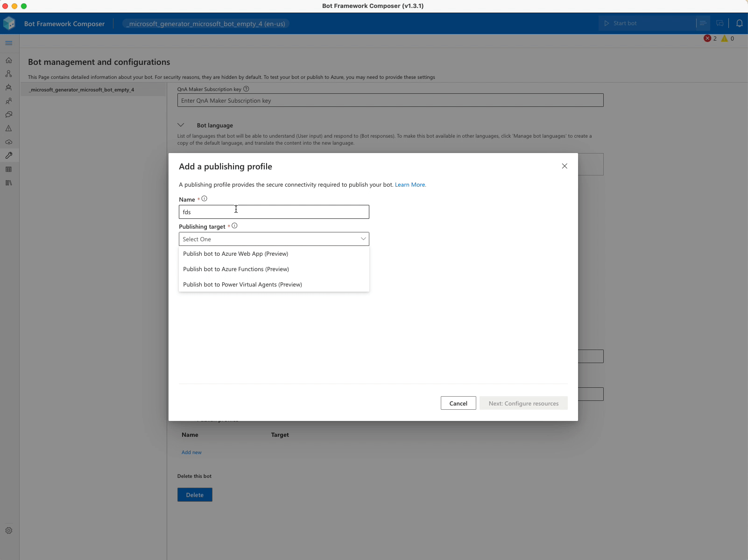Show Name field info tooltip icon
Image resolution: width=748 pixels, height=560 pixels.
coord(204,199)
